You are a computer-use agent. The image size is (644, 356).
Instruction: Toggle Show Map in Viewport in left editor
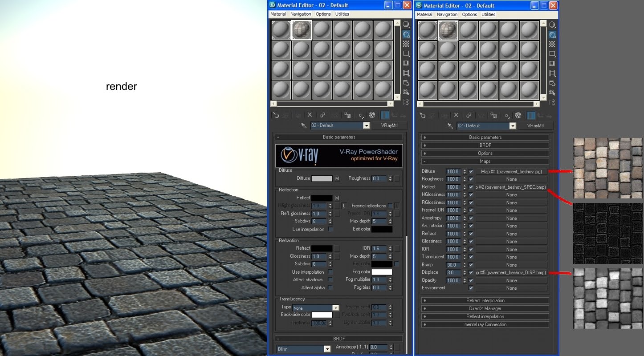coord(372,115)
